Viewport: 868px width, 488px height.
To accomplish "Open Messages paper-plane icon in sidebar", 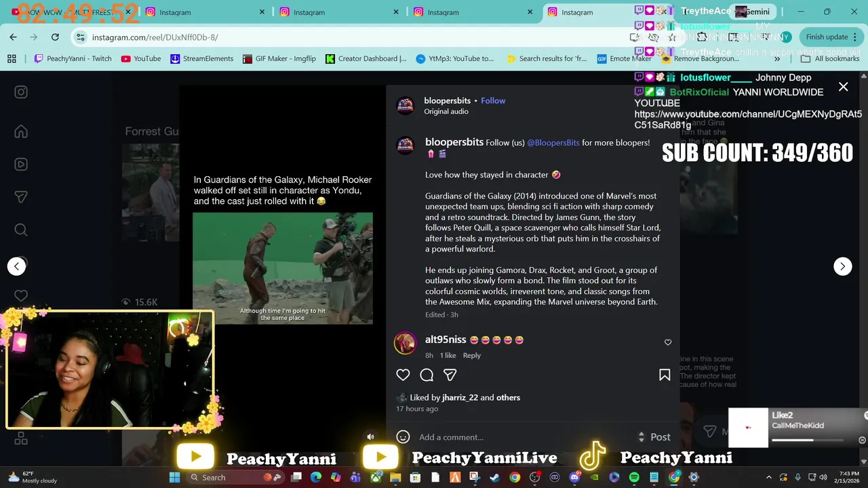I will click(x=21, y=197).
